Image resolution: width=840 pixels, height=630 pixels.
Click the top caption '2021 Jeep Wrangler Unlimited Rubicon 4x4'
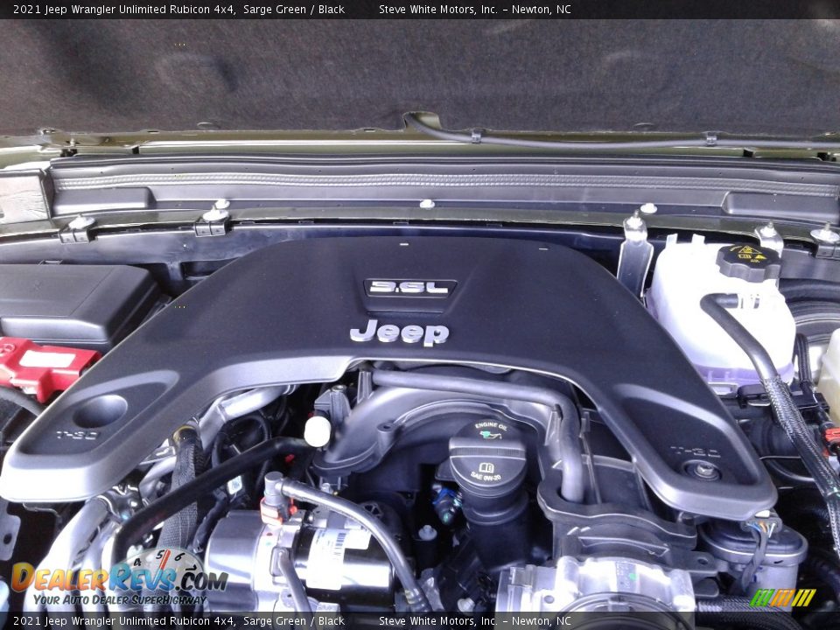[123, 9]
